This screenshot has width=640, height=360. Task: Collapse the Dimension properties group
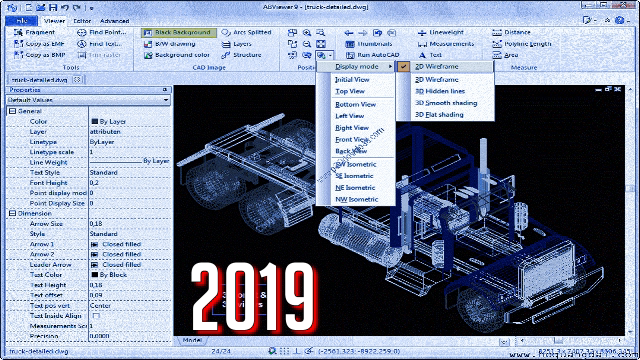point(12,213)
